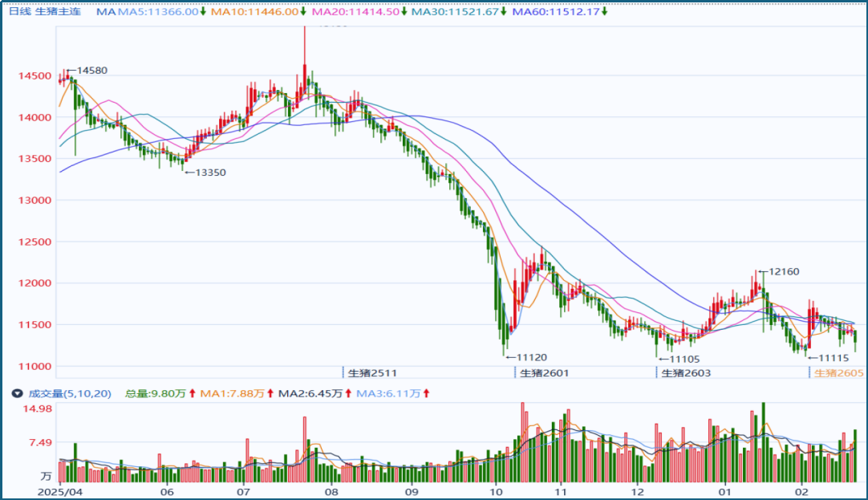Image resolution: width=868 pixels, height=500 pixels.
Task: Click the 14580 high price annotation
Action: (x=91, y=71)
